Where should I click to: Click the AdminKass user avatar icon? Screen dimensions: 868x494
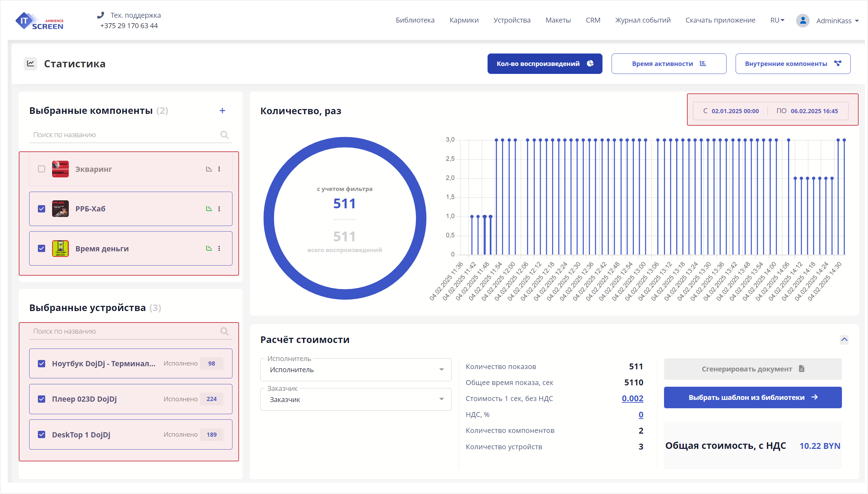(803, 21)
